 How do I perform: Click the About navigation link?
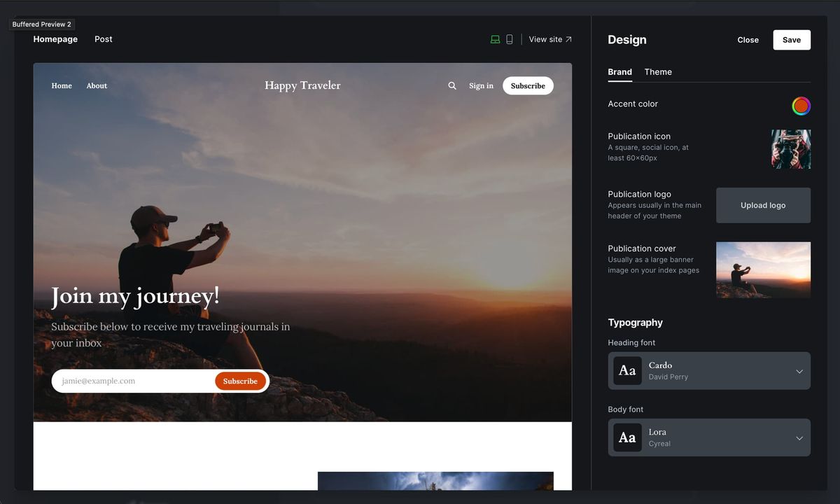(97, 85)
